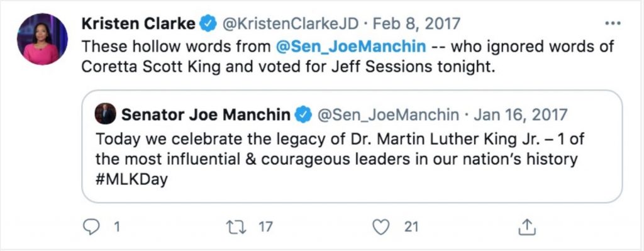Open the Kristen Clarke display name
644x251 pixels.
pos(139,24)
